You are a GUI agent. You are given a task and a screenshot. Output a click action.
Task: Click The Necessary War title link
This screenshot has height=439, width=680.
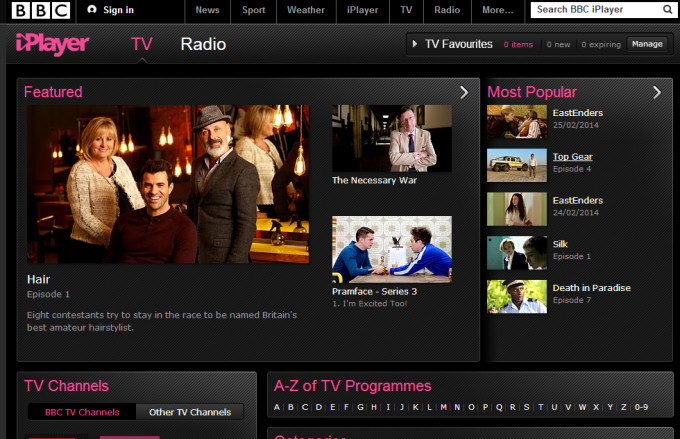point(374,180)
